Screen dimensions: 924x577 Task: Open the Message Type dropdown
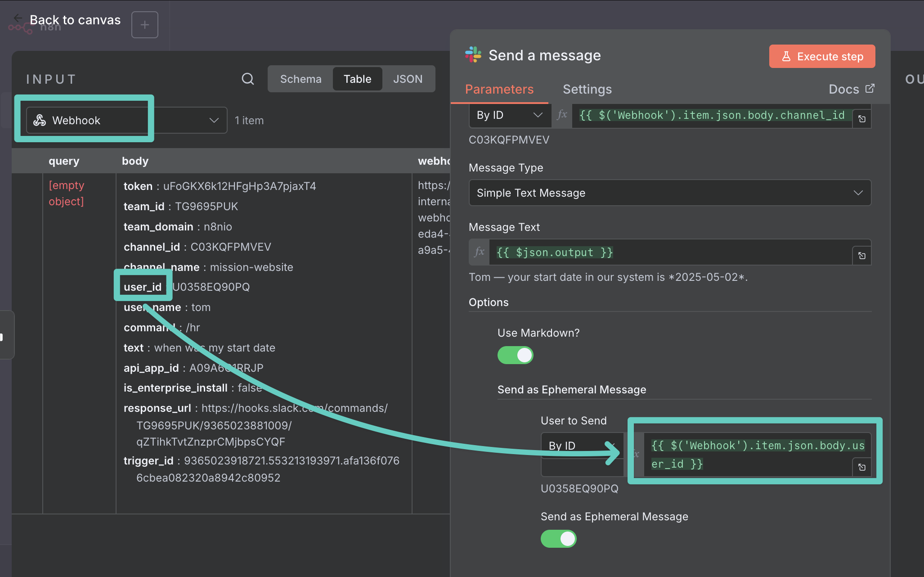tap(669, 193)
